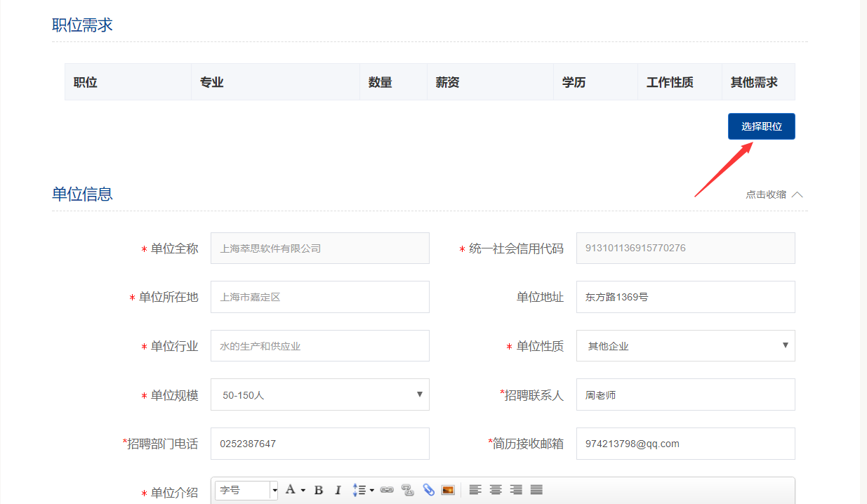The image size is (867, 504).
Task: Click the 单位地址 input field
Action: (x=685, y=297)
